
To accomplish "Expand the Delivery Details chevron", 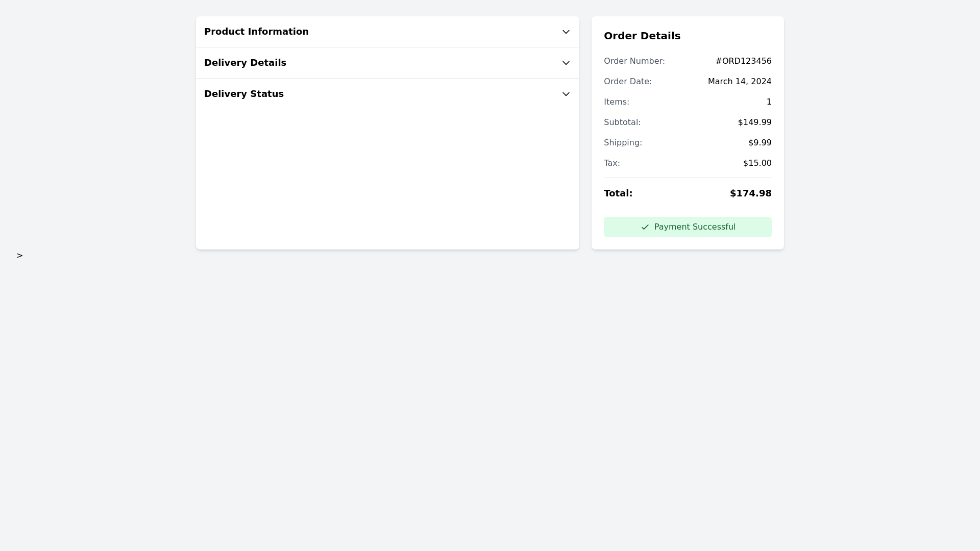I will point(566,63).
